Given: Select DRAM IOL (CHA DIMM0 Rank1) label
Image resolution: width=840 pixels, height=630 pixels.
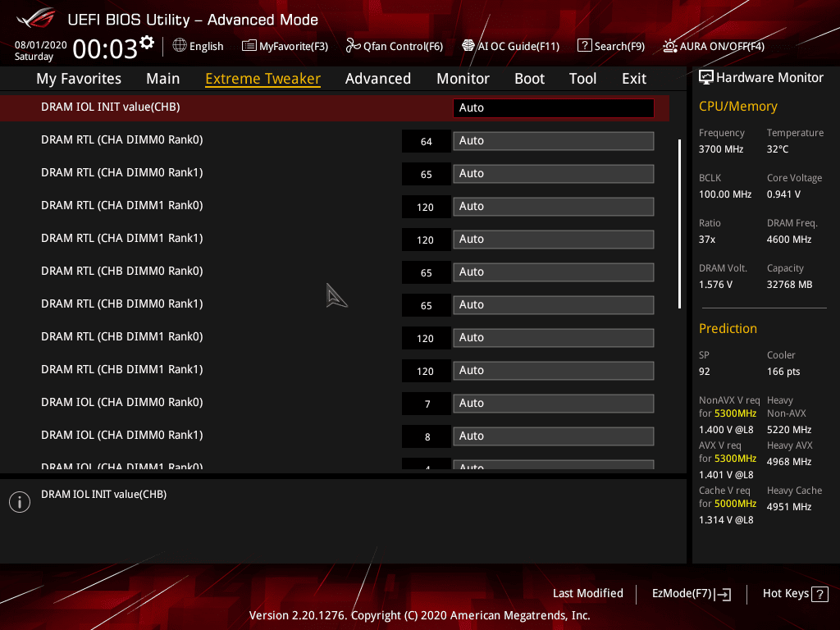Looking at the screenshot, I should 122,435.
